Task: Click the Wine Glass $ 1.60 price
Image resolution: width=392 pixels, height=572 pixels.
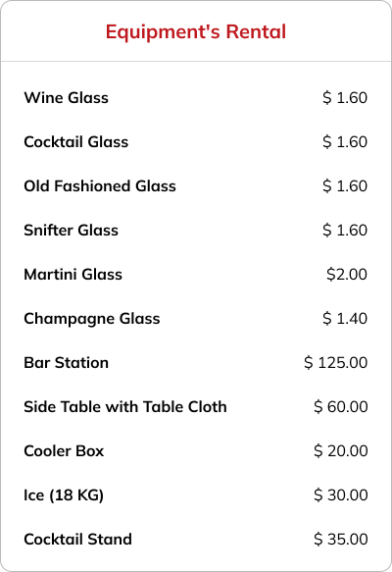Action: (345, 98)
